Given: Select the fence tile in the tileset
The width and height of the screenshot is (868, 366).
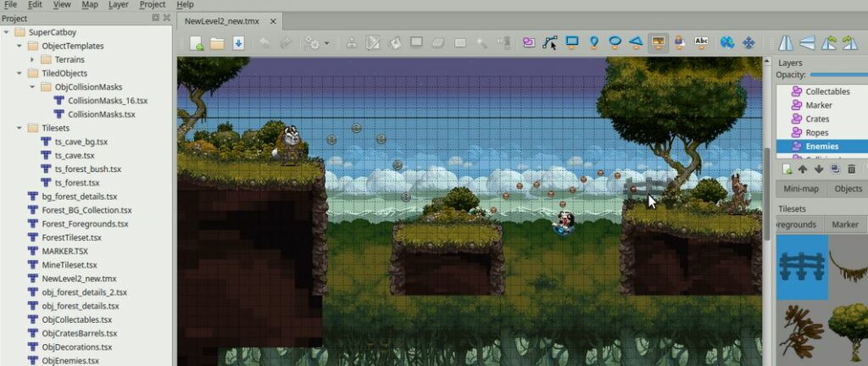Looking at the screenshot, I should (802, 267).
